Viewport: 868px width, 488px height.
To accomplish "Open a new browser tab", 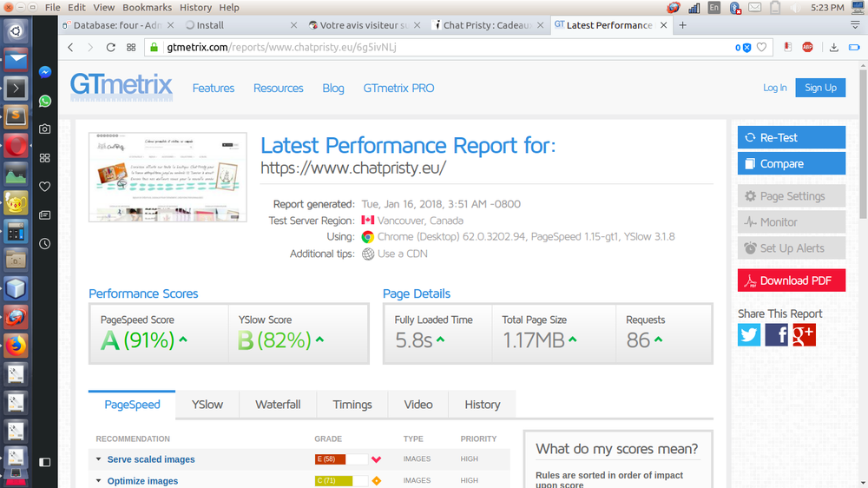I will [x=682, y=25].
